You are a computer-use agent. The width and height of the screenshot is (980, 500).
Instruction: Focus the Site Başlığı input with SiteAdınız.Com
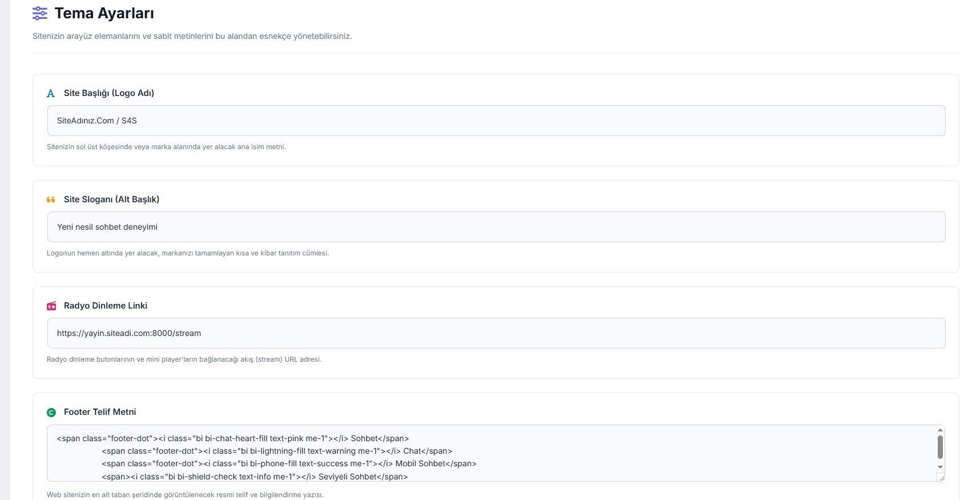496,121
